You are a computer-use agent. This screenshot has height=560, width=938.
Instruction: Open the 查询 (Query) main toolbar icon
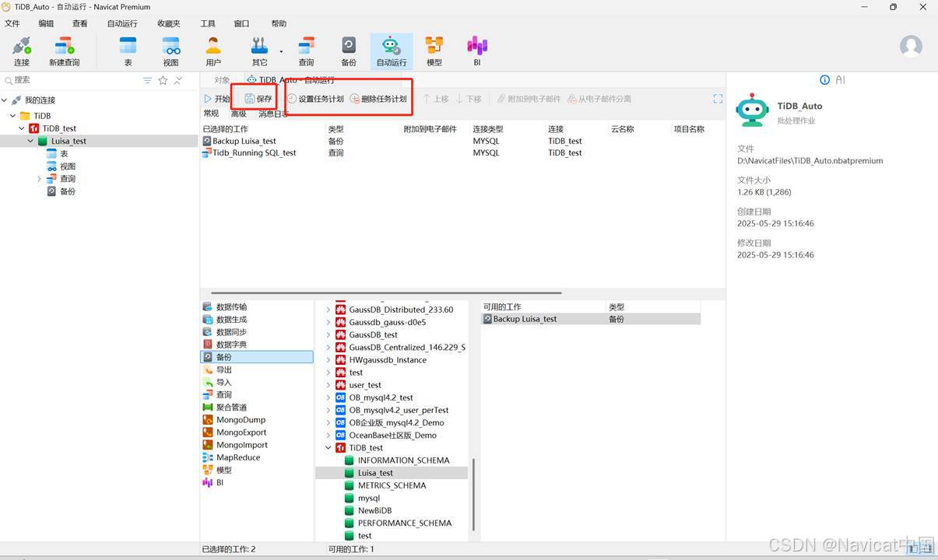[x=307, y=51]
